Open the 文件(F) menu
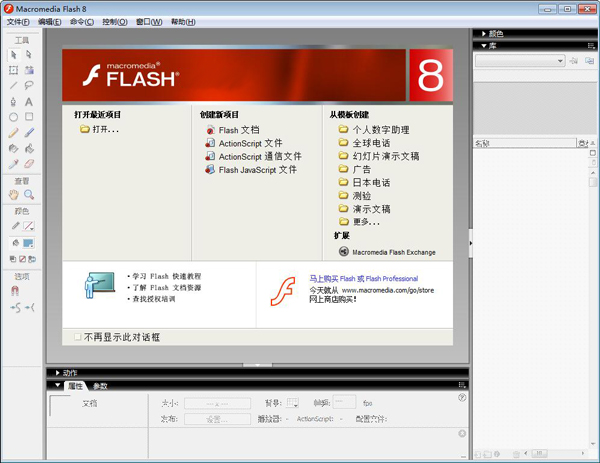The width and height of the screenshot is (600, 463). (x=18, y=22)
